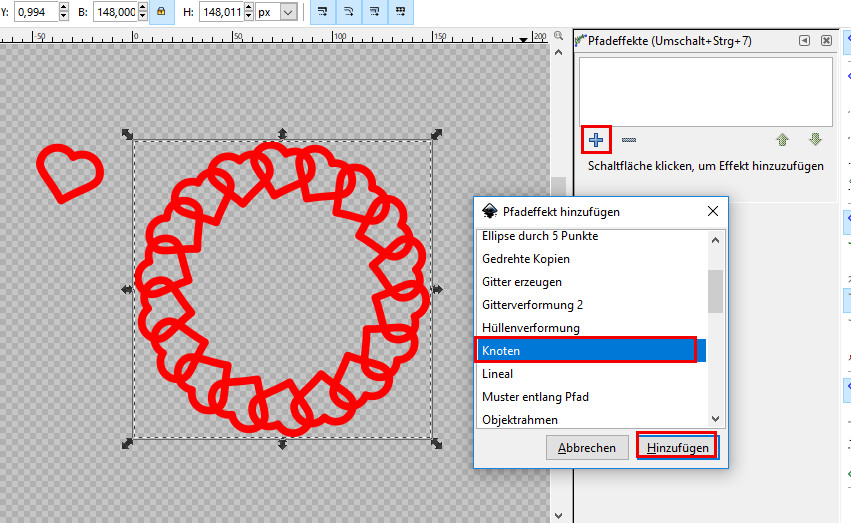
Task: Click the top-left corner selection handle
Action: point(127,134)
